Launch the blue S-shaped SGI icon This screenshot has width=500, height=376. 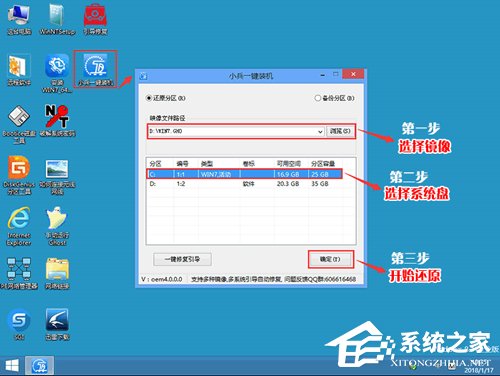click(19, 325)
